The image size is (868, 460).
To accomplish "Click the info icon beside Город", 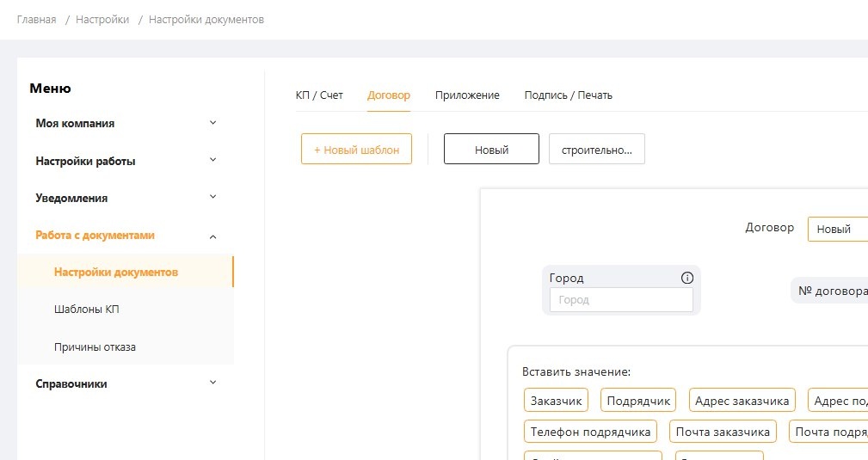I will pos(687,278).
